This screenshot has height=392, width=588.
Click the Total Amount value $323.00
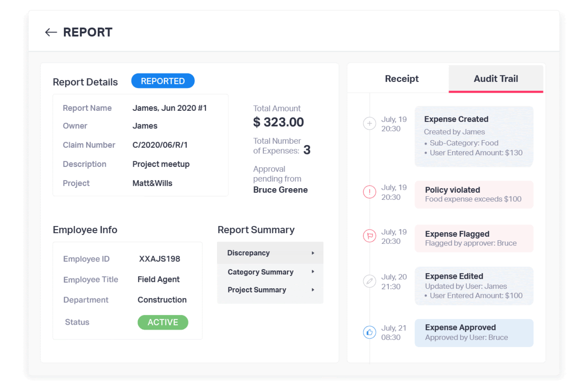point(278,122)
